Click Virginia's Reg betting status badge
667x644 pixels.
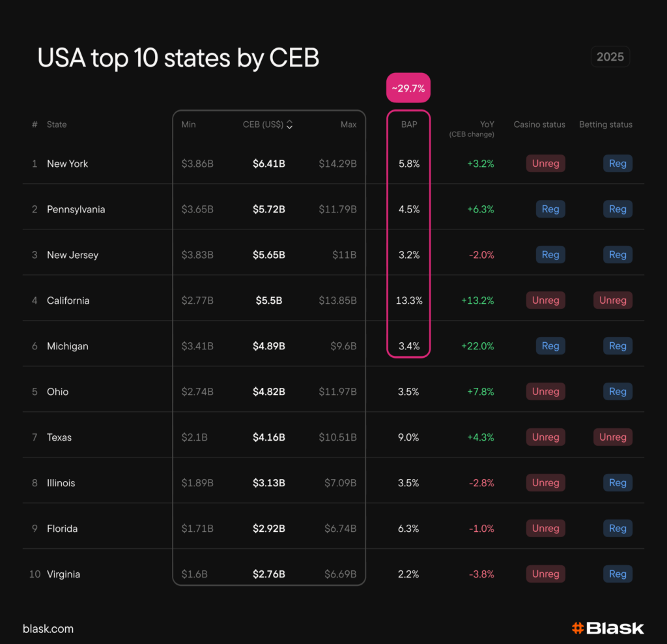(x=617, y=574)
